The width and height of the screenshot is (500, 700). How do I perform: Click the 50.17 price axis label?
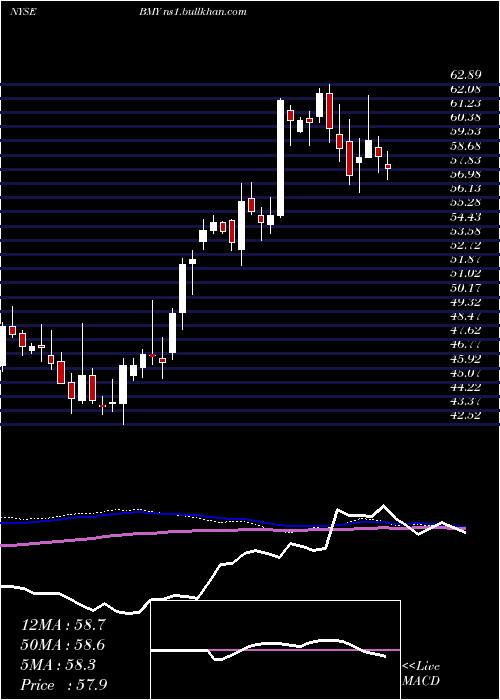coord(465,288)
